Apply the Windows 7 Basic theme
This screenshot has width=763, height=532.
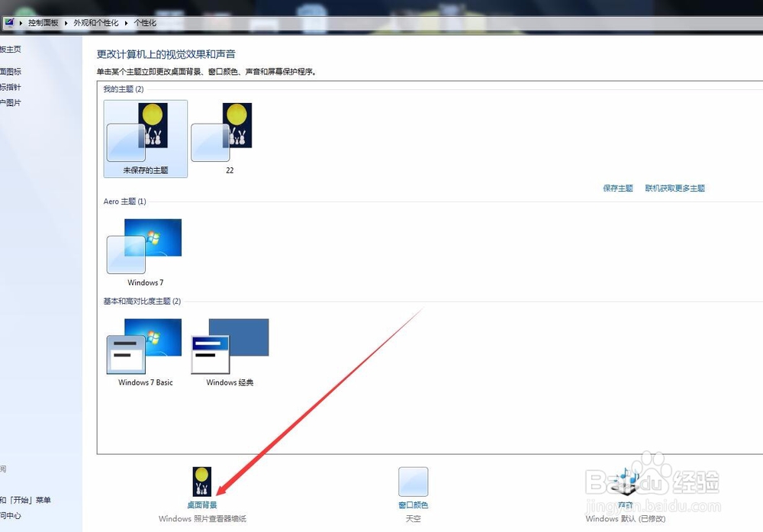pyautogui.click(x=146, y=353)
